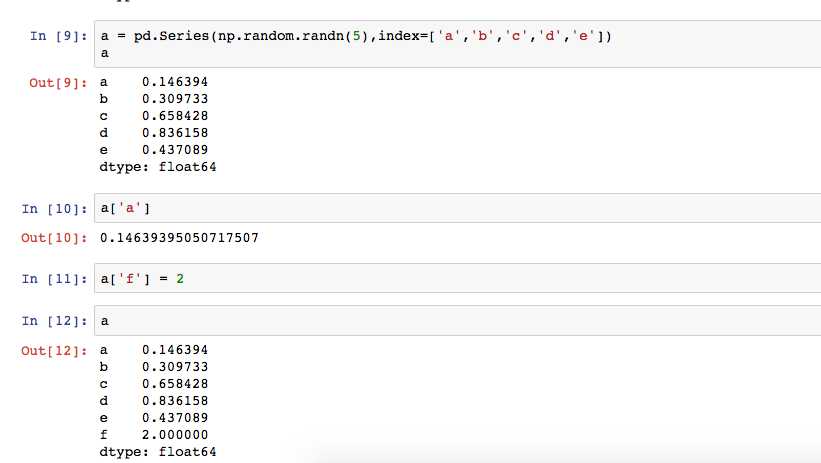Click the second line 'a' in cell 9
Image resolution: width=821 pixels, height=463 pixels.
click(105, 53)
